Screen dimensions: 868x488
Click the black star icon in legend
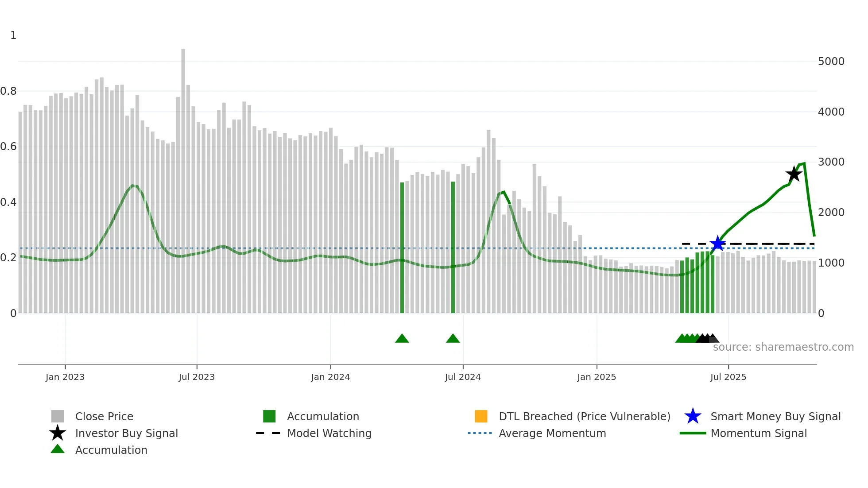tap(58, 433)
